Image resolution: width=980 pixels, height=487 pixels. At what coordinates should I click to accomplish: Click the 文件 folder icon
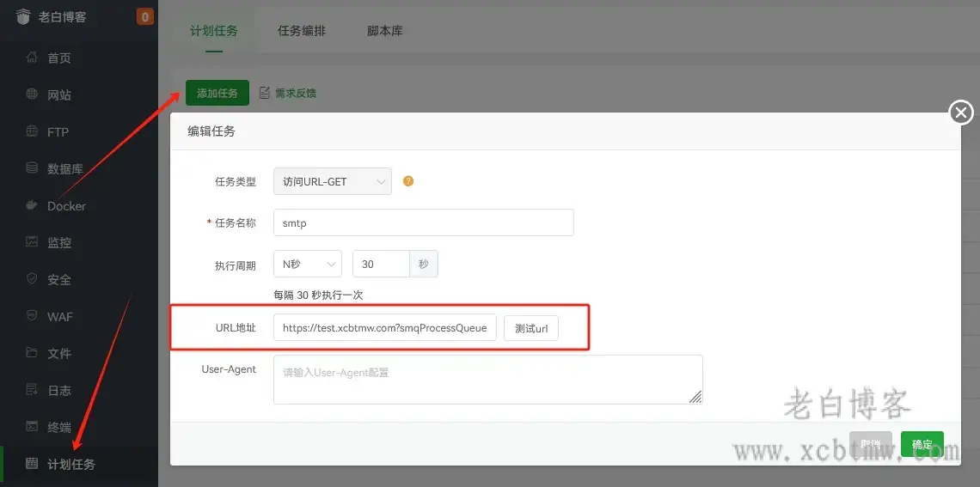[32, 353]
